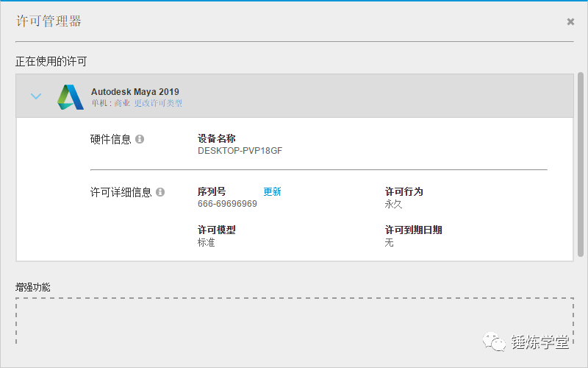Viewport: 588px width, 368px height.
Task: Select the Autodesk Maya 2019 product title
Action: click(x=135, y=92)
